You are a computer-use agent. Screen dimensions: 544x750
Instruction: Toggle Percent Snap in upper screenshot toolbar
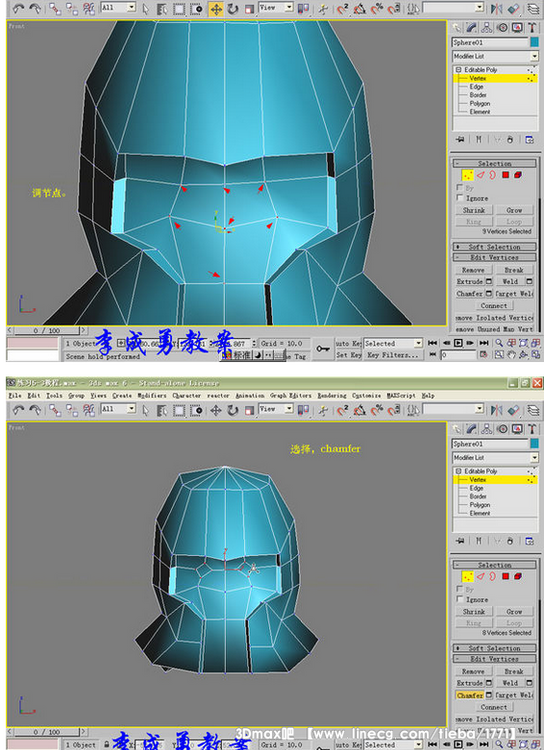coord(377,9)
